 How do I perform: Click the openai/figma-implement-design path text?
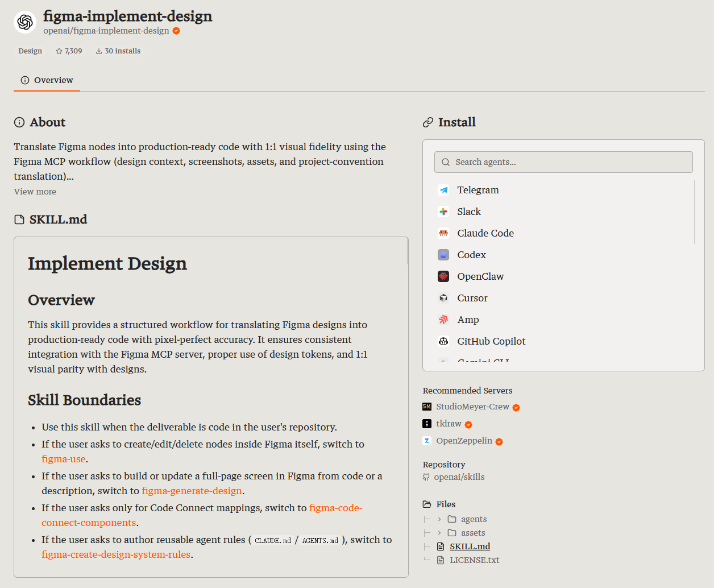pyautogui.click(x=106, y=31)
